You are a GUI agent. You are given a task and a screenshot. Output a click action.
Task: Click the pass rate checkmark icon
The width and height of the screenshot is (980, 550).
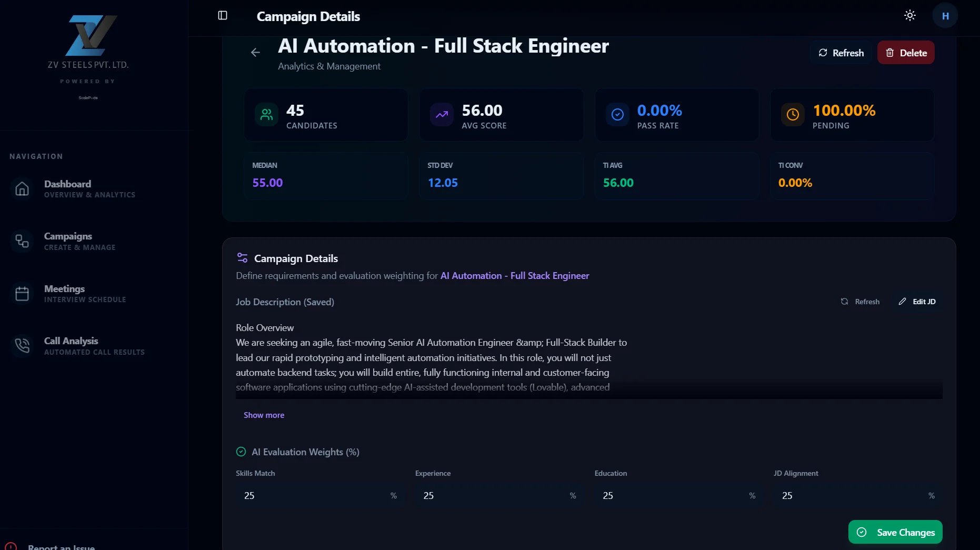click(x=617, y=114)
